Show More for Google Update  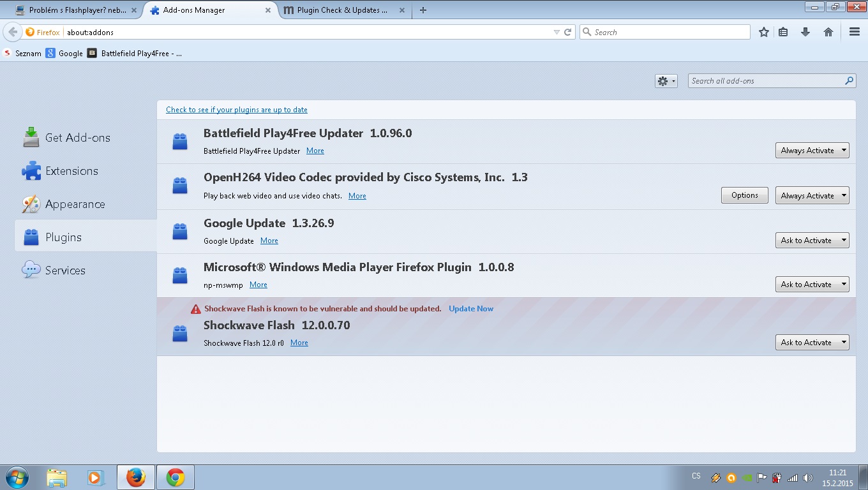(269, 241)
